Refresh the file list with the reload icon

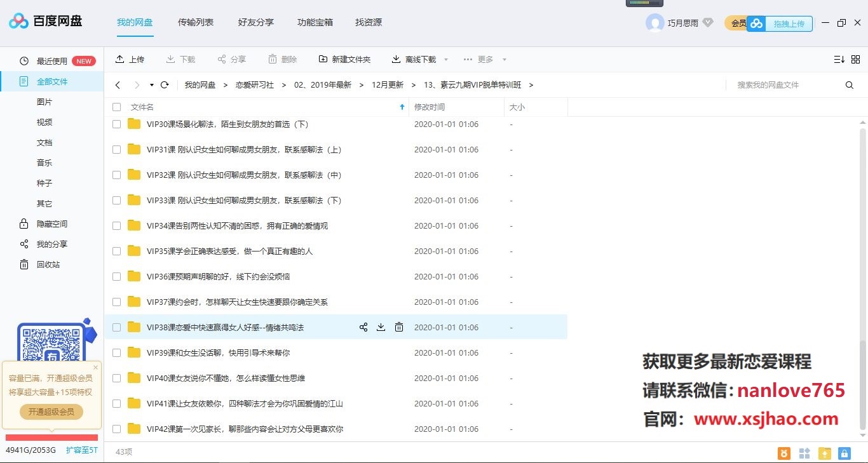tap(165, 84)
